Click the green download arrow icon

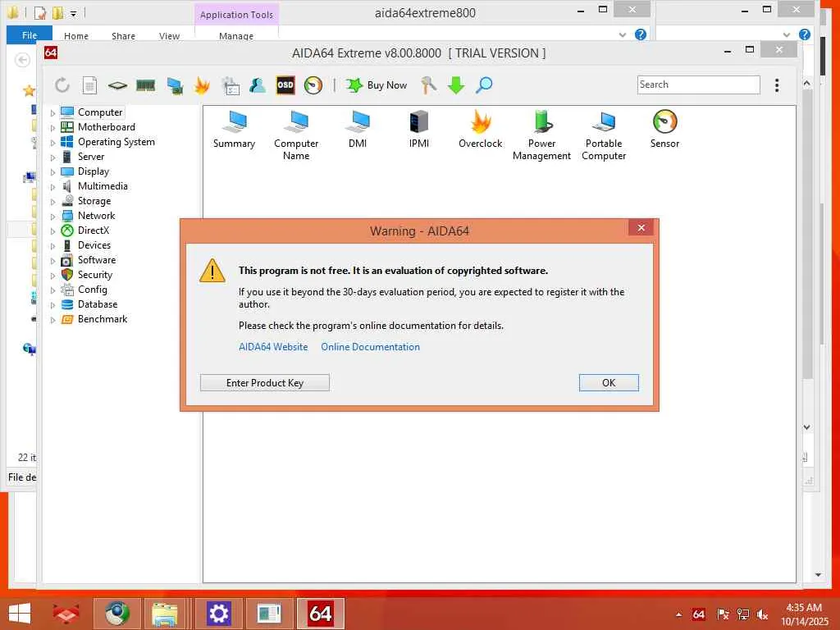[x=456, y=85]
